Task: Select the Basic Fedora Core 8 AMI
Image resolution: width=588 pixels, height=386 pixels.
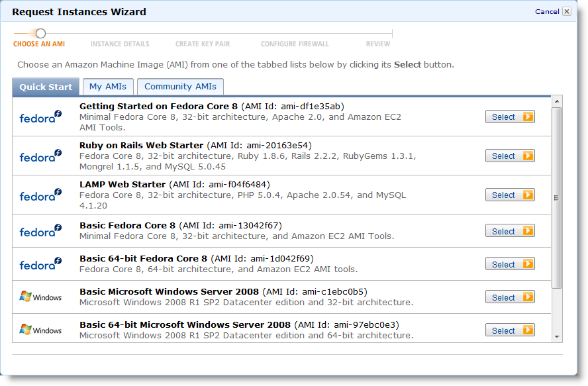Action: pyautogui.click(x=510, y=230)
